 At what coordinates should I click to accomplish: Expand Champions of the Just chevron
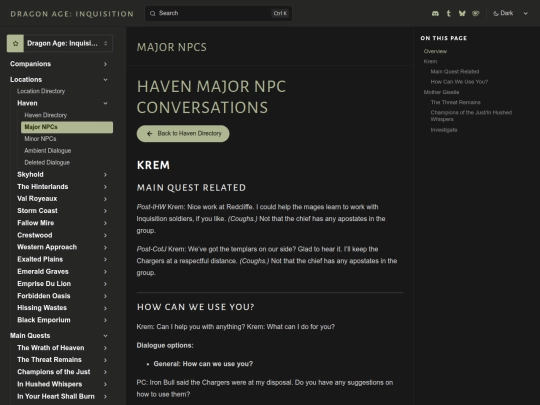pos(105,372)
